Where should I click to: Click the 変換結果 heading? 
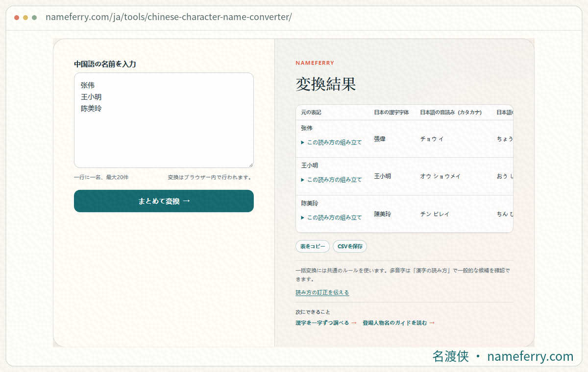click(x=326, y=84)
